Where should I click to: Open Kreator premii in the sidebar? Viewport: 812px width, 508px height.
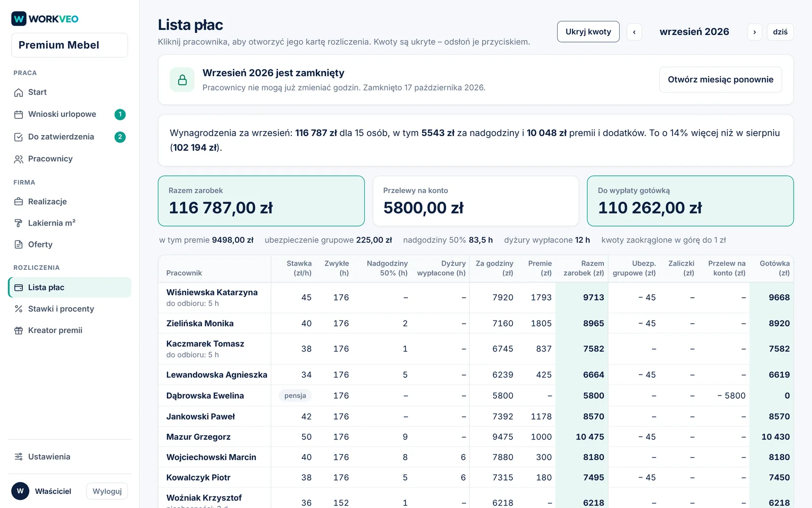click(x=70, y=331)
